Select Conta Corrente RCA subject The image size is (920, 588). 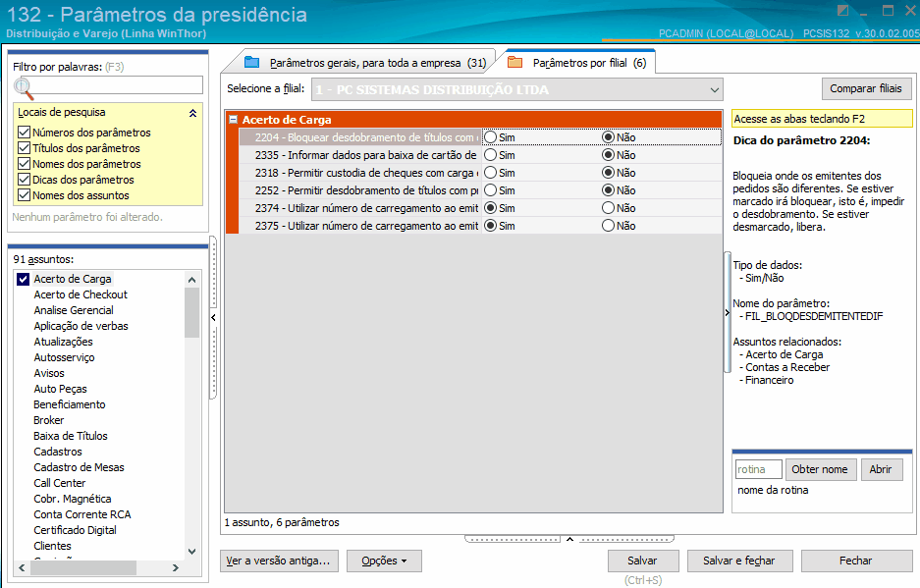point(82,514)
